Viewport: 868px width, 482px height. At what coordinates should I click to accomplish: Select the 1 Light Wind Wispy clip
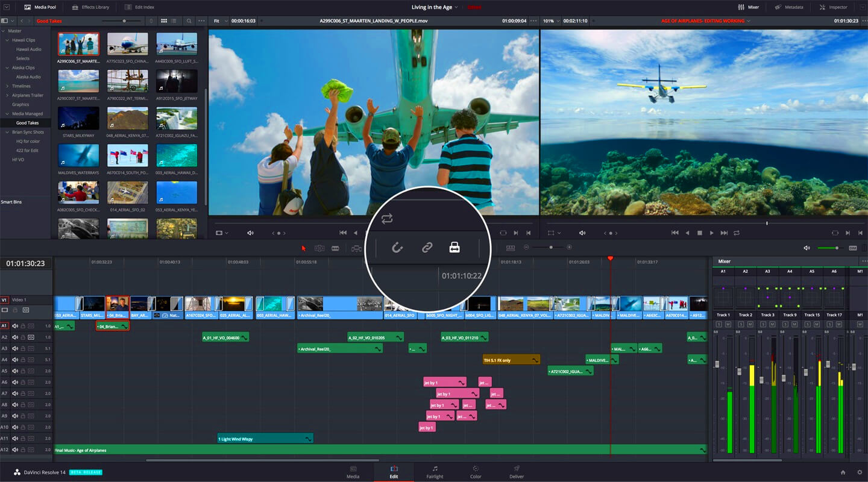point(265,439)
